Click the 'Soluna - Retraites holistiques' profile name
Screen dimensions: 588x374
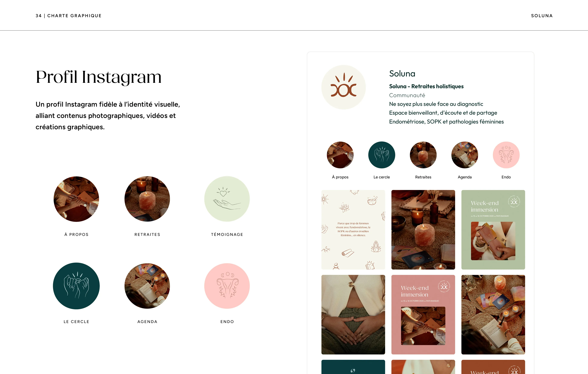[426, 86]
